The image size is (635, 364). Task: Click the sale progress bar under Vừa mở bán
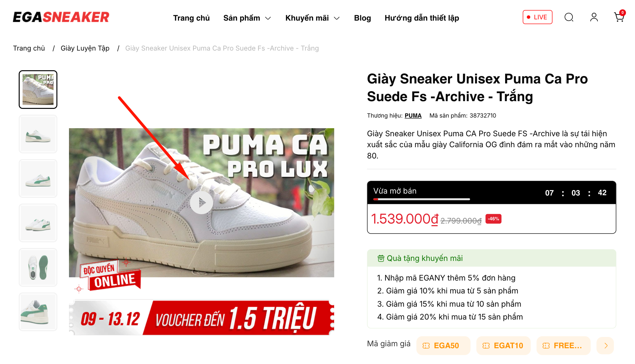click(x=422, y=199)
